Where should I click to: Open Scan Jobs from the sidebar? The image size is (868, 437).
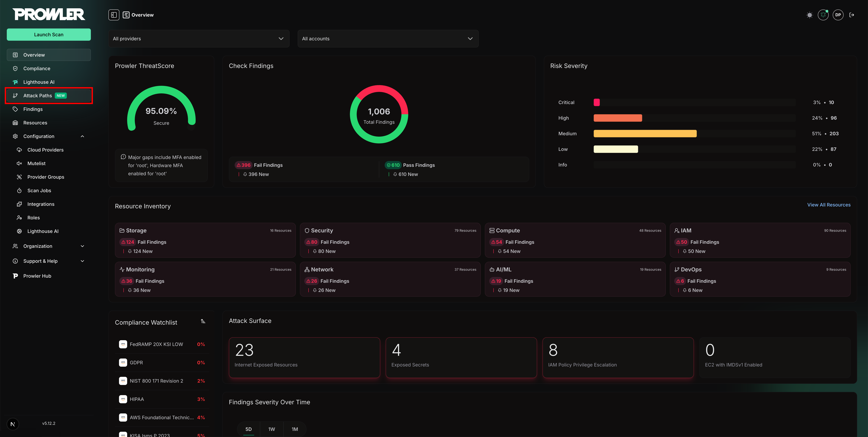[x=39, y=190]
